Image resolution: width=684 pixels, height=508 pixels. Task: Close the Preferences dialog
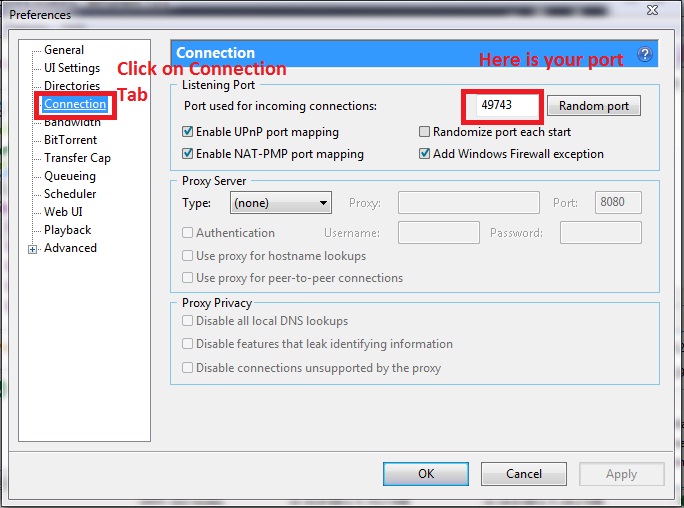click(652, 10)
